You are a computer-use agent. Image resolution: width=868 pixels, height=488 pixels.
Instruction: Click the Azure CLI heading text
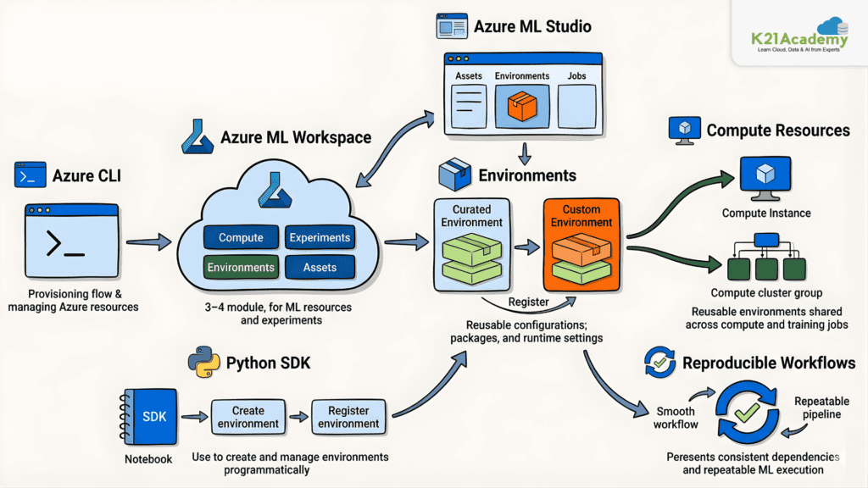click(86, 176)
